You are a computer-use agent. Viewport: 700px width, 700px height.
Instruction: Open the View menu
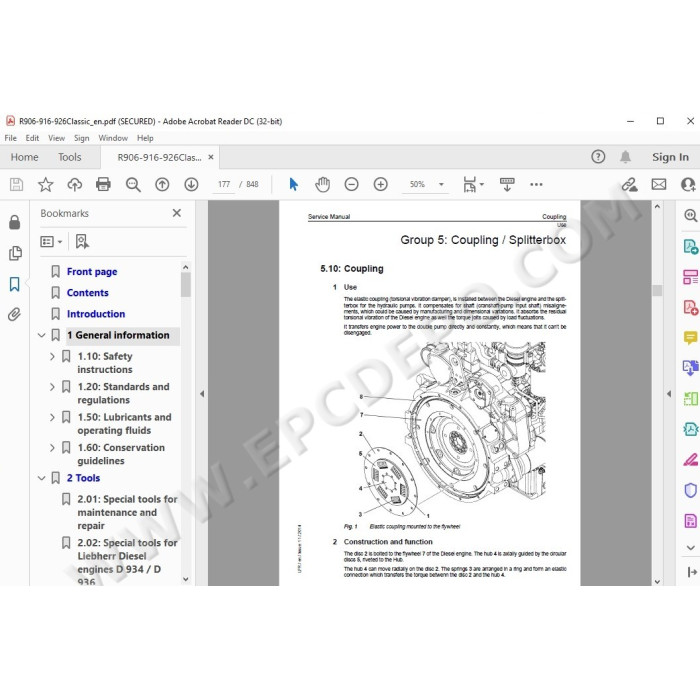(56, 138)
